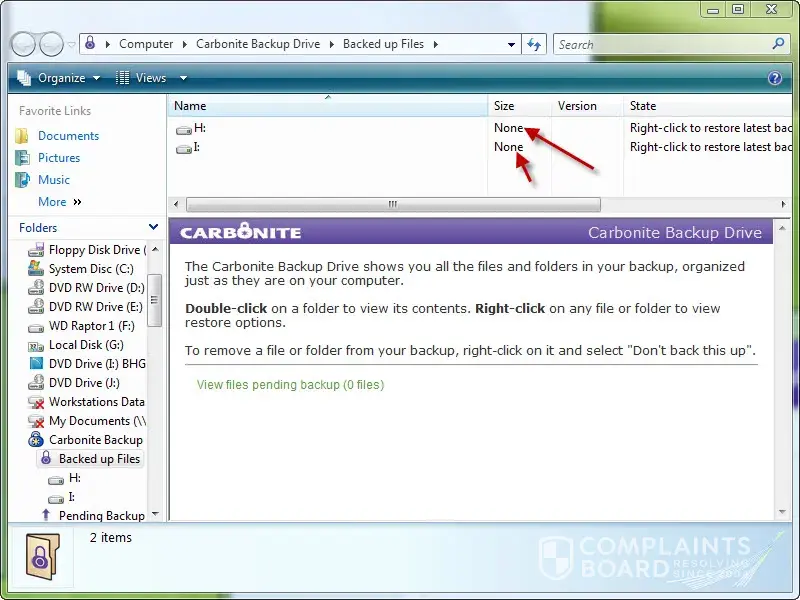Click the blue Help question mark icon

[x=774, y=78]
